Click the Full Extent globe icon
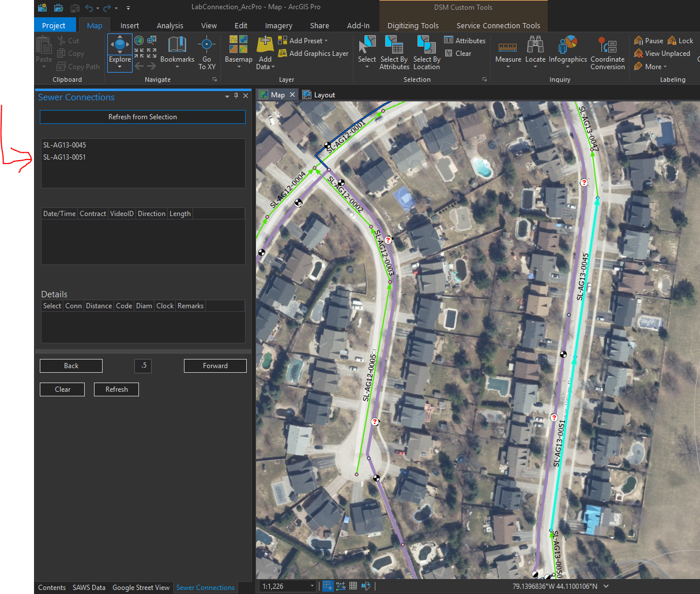The image size is (700, 594). click(x=139, y=40)
